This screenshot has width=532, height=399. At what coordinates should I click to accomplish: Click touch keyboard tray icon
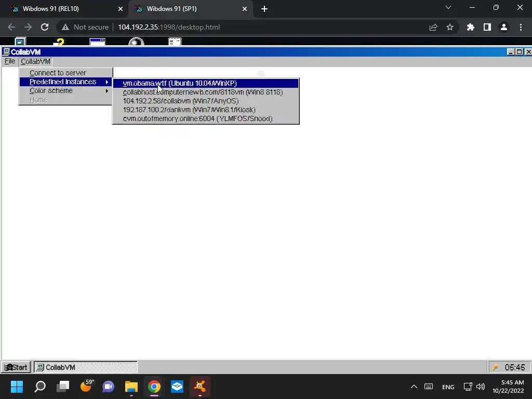(429, 387)
